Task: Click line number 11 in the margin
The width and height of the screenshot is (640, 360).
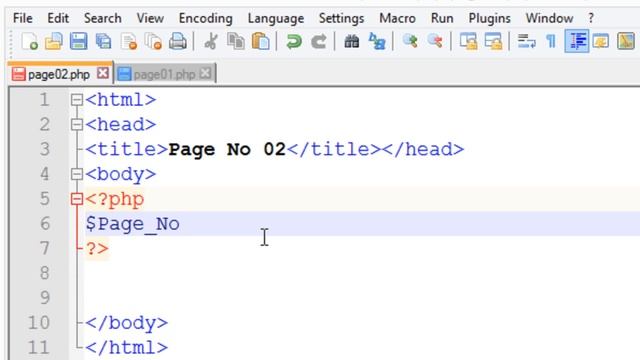Action: tap(39, 348)
